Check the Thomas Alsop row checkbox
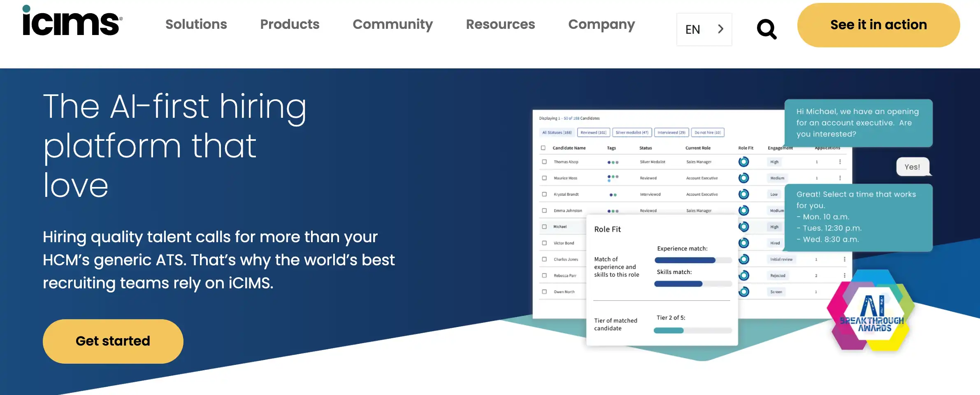 (x=544, y=162)
